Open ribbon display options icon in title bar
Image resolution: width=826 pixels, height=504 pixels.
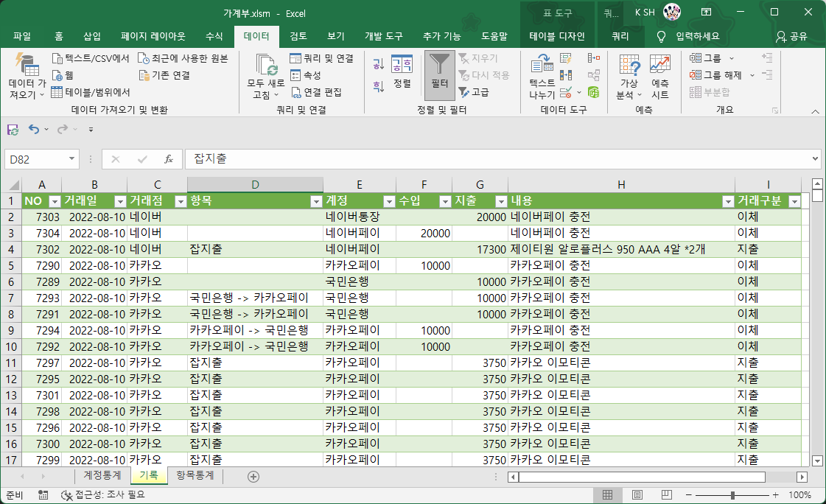click(x=707, y=12)
